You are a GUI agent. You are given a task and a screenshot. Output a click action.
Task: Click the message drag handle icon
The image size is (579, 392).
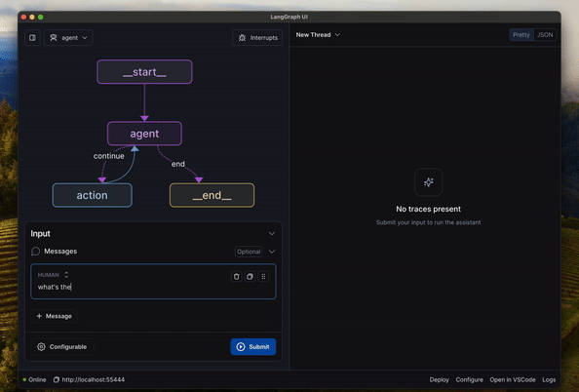263,276
